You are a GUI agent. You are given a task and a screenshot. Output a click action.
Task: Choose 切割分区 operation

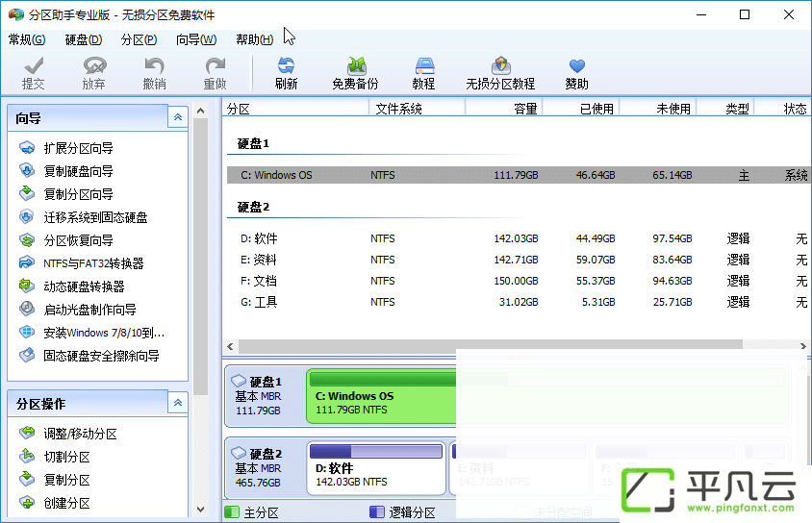point(55,457)
